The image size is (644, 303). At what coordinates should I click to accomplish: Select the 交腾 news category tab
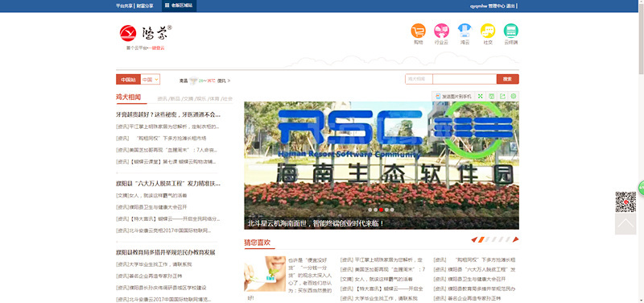click(x=188, y=98)
